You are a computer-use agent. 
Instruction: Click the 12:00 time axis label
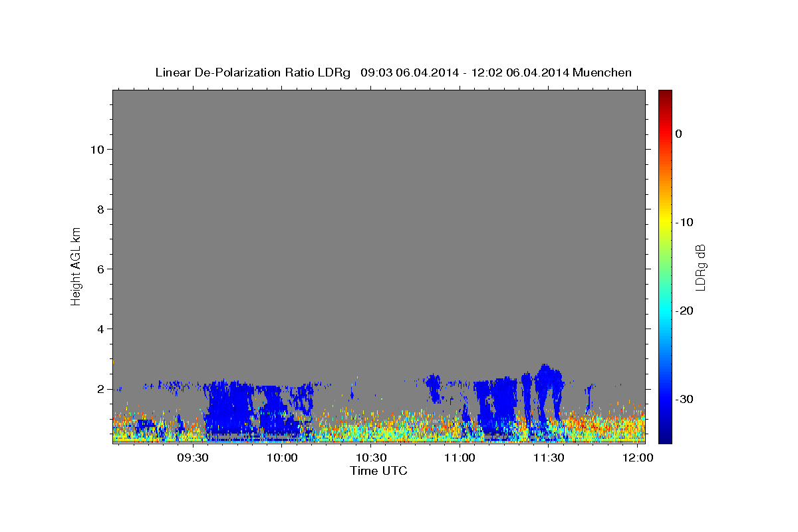pos(638,458)
